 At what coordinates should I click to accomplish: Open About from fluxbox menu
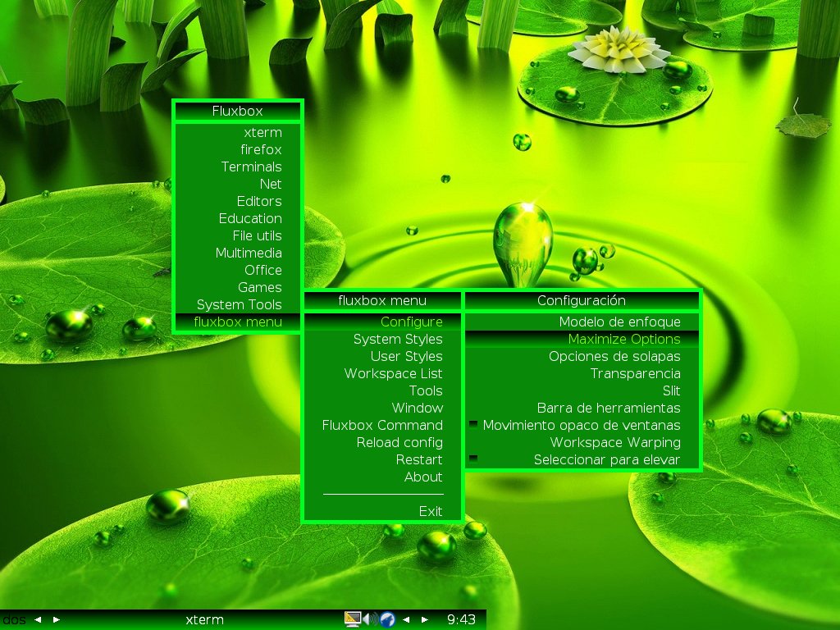(382, 477)
